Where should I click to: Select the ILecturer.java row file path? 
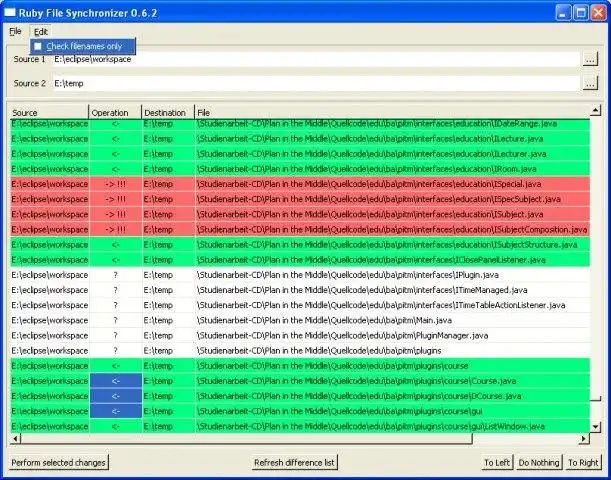click(371, 154)
